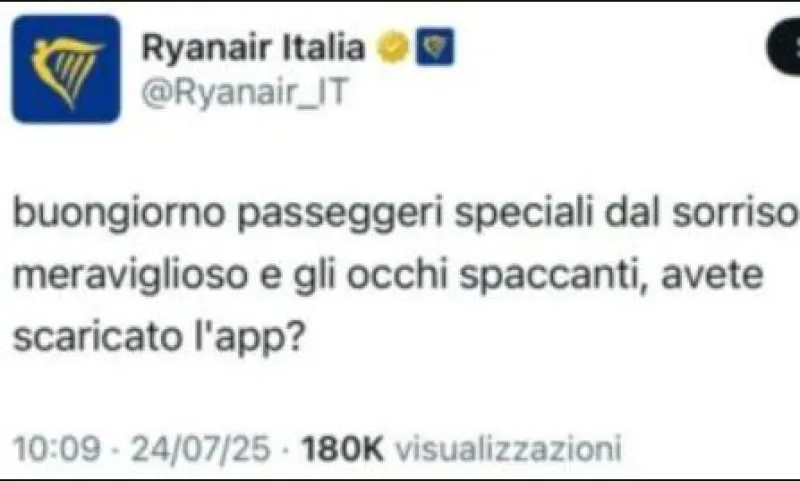Click the word meraviglioso in the tweet
Viewport: 800px width, 481px height.
pos(130,275)
